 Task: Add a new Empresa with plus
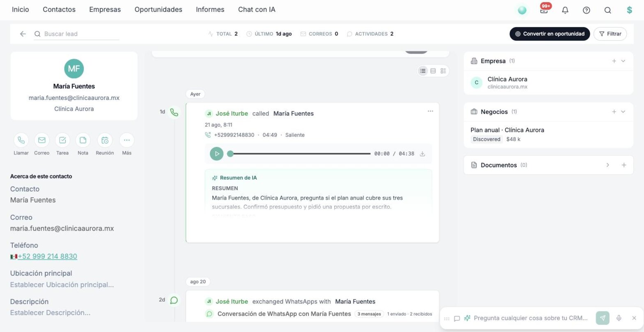pyautogui.click(x=614, y=61)
